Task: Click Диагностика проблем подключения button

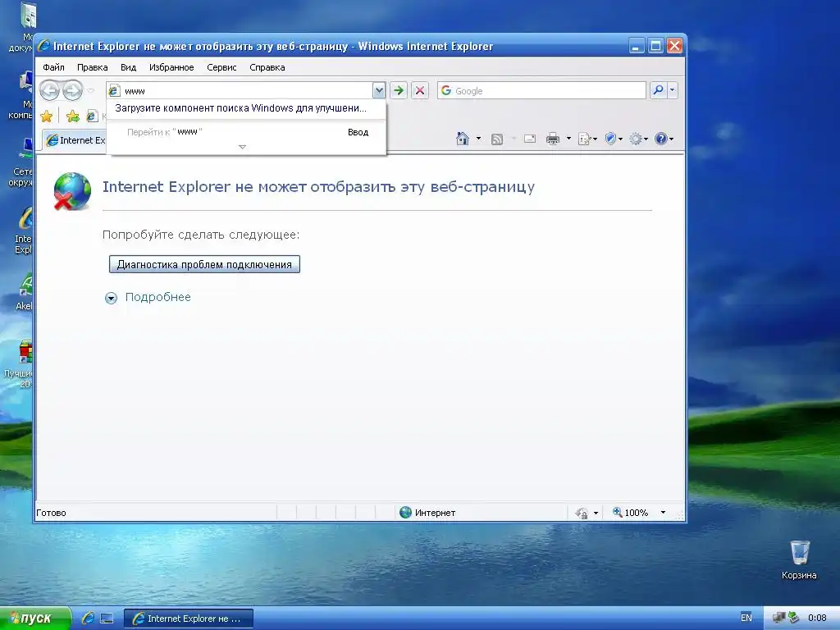Action: click(204, 264)
